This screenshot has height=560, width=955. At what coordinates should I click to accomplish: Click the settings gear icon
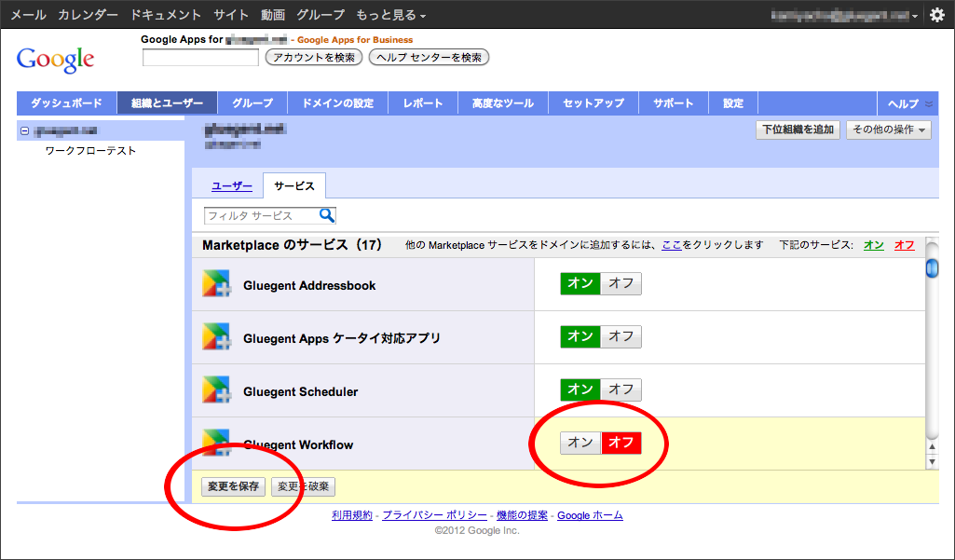tap(937, 15)
